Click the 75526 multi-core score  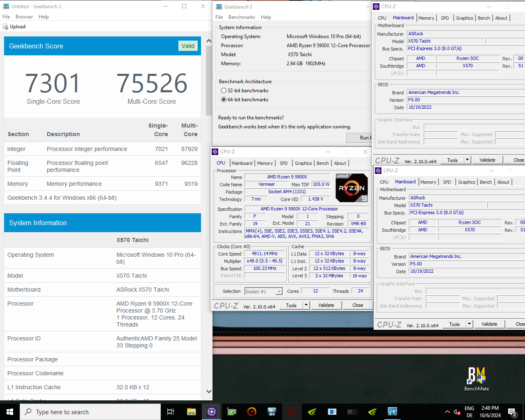point(152,83)
